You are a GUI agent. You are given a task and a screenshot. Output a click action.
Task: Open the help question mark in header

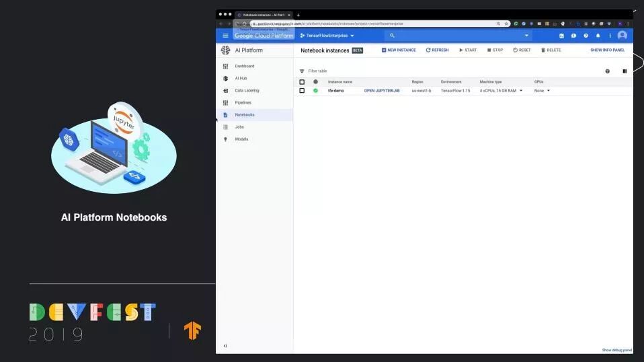pyautogui.click(x=586, y=36)
